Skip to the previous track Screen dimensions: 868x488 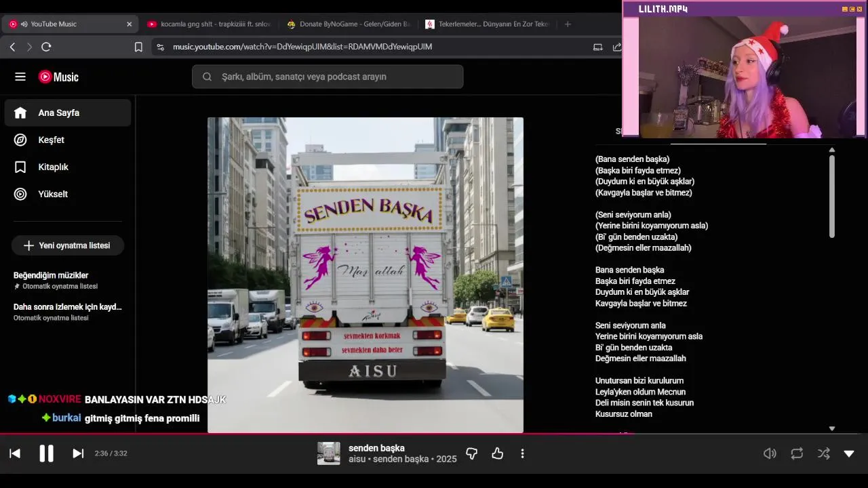[15, 453]
